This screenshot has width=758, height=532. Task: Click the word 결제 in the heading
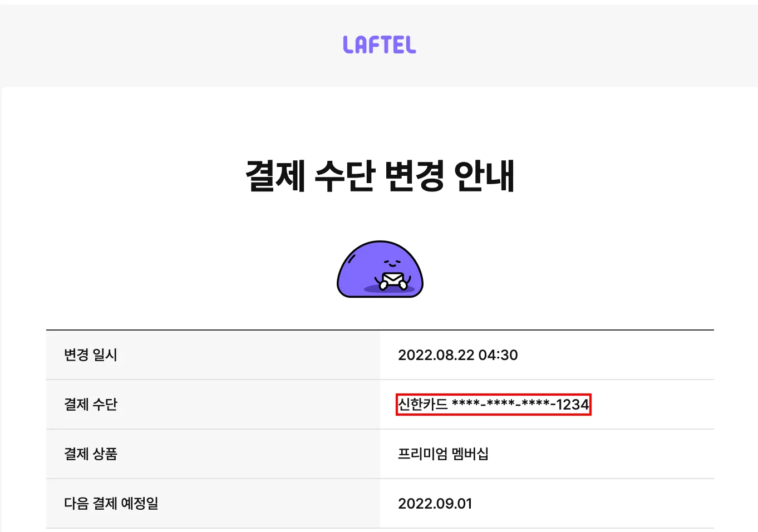pyautogui.click(x=275, y=176)
